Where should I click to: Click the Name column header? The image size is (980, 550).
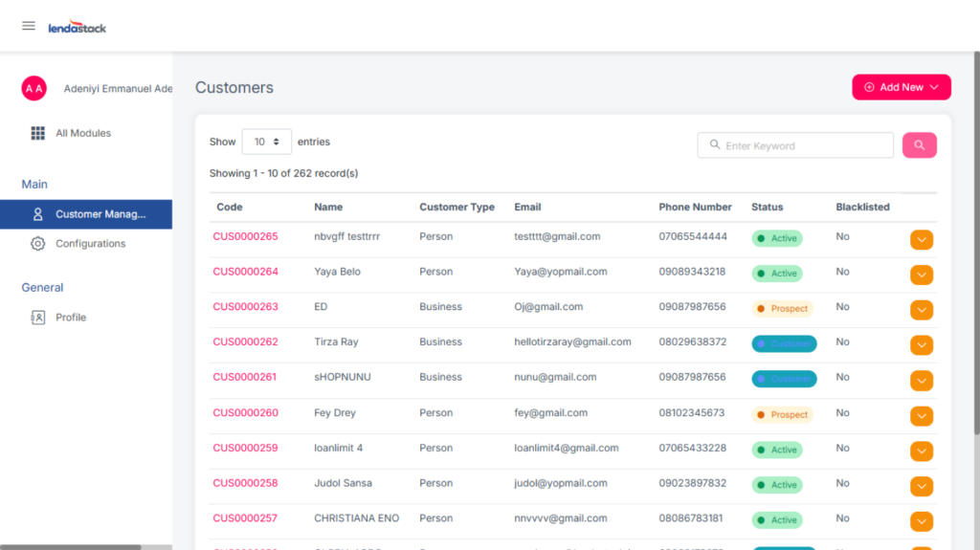point(328,207)
